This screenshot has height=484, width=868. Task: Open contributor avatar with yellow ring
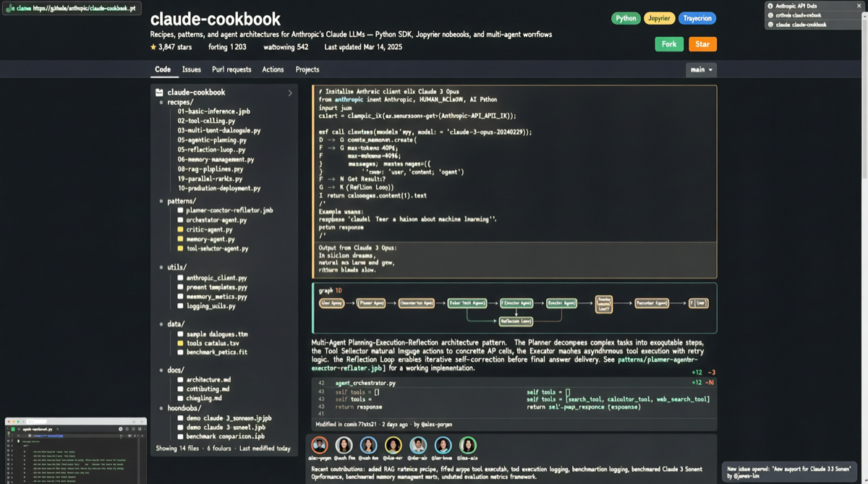coord(393,445)
